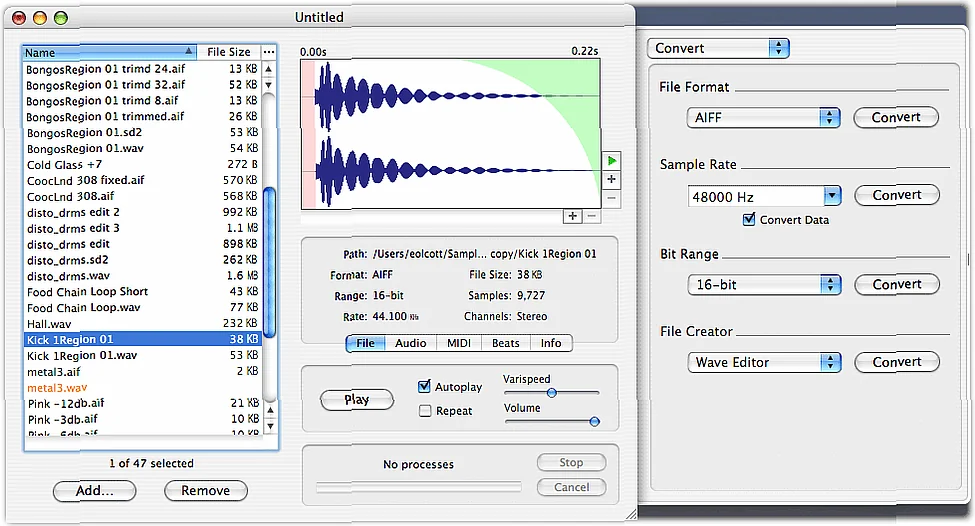The image size is (975, 526).
Task: Click the file list vertical scrollbar thumb
Action: click(x=270, y=262)
